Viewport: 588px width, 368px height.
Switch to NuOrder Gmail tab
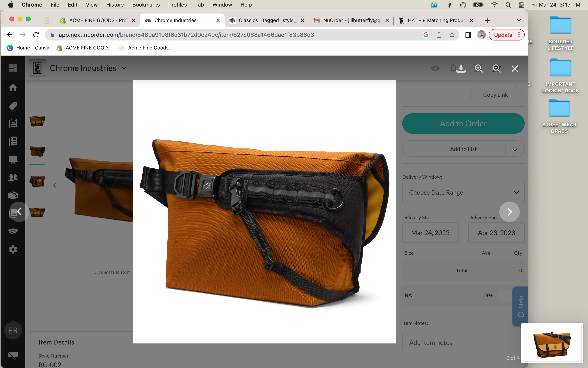pos(351,20)
